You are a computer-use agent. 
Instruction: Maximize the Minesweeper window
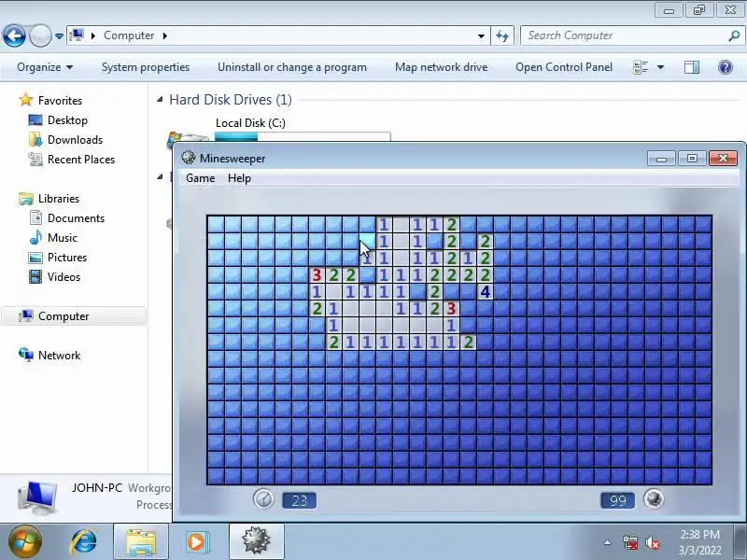click(x=692, y=158)
